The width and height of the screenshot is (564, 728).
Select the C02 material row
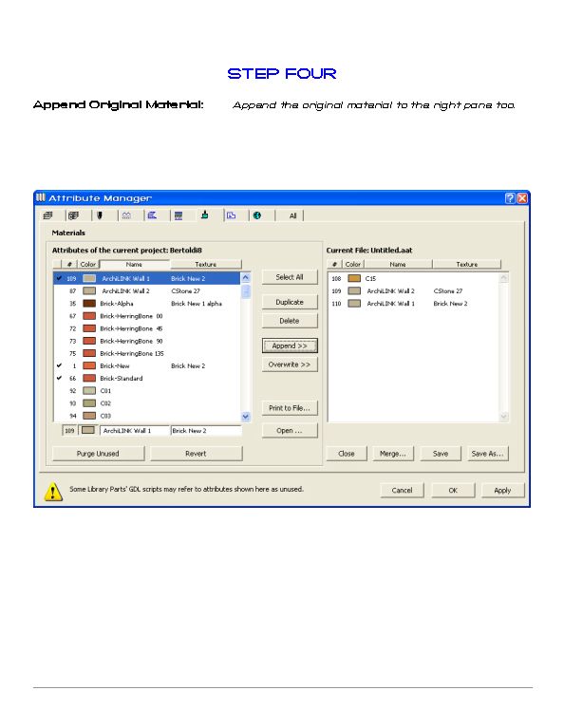pos(147,403)
